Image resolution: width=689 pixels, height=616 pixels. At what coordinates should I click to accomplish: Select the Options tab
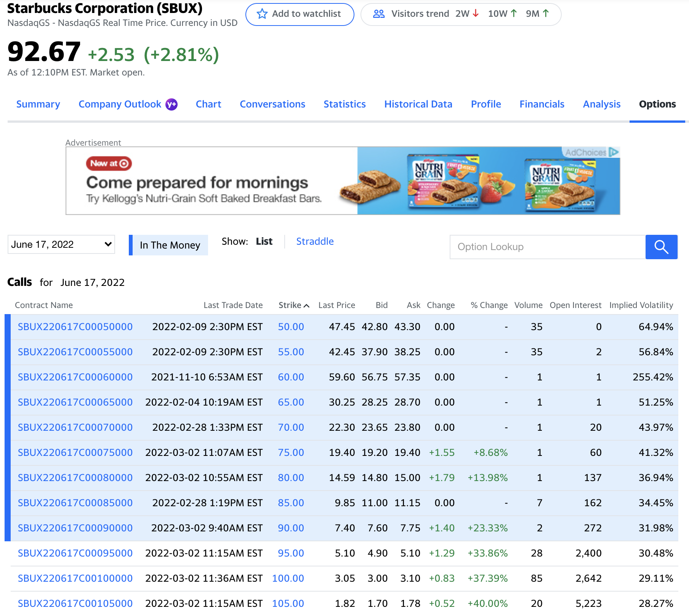(657, 104)
